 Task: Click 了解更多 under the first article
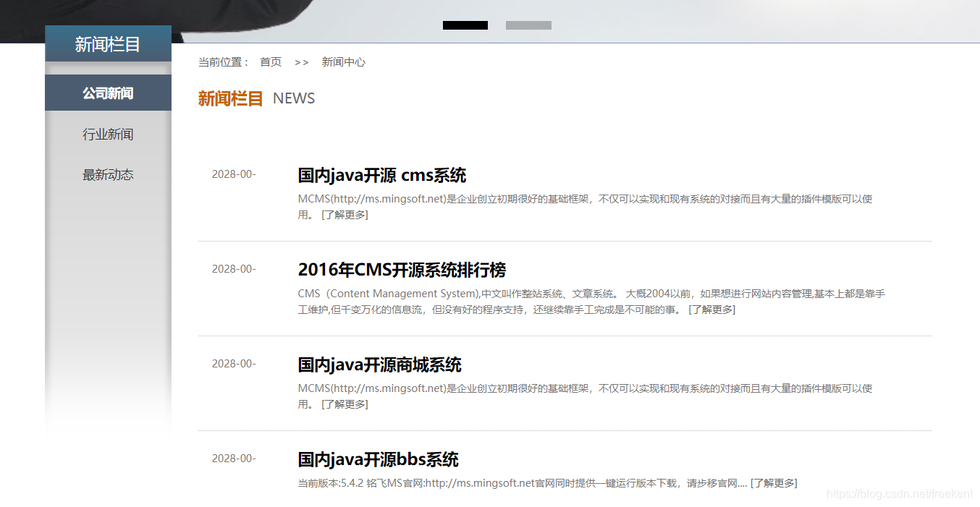click(x=345, y=214)
